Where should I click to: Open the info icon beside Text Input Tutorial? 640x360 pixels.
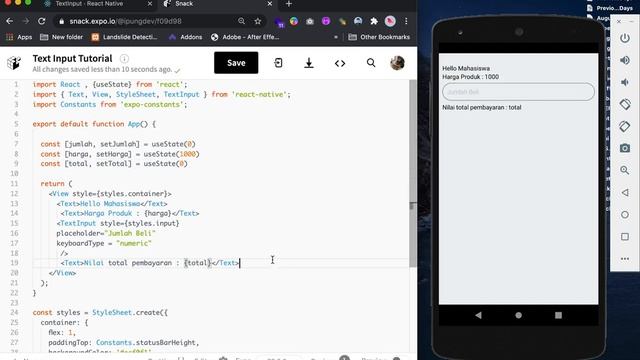point(124,59)
